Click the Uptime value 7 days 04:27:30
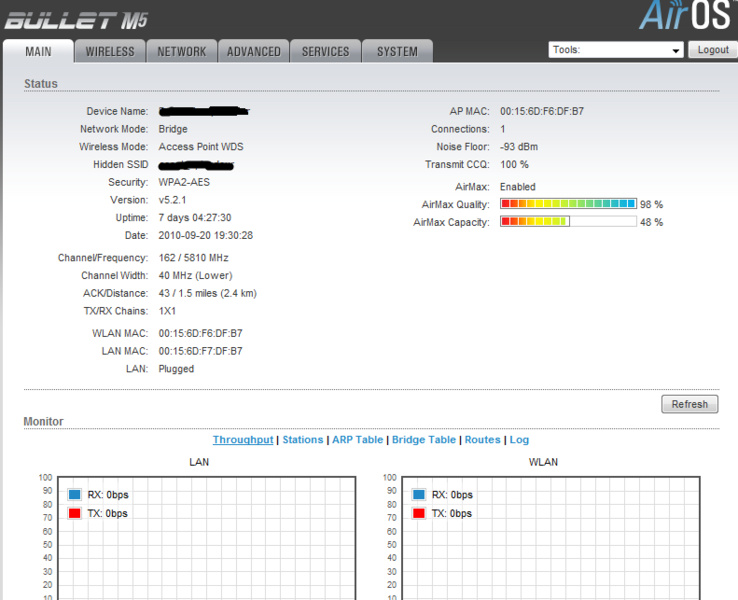Image resolution: width=738 pixels, height=600 pixels. coord(195,218)
